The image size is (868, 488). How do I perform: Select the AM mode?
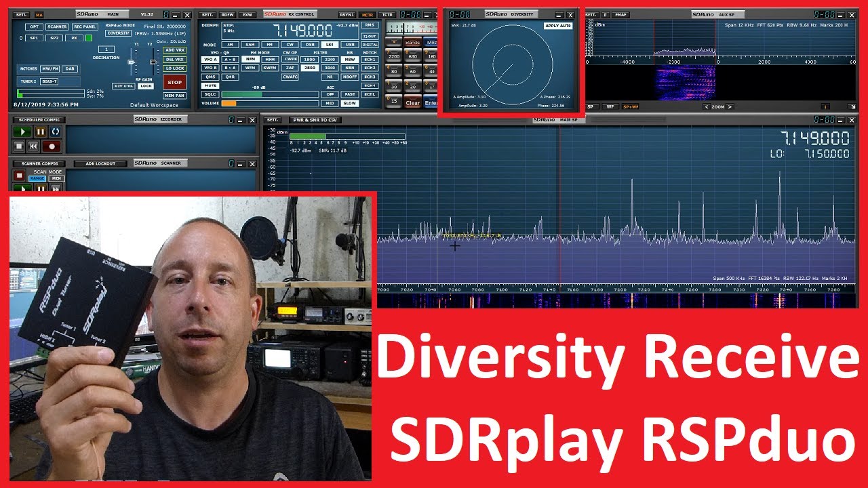(230, 45)
